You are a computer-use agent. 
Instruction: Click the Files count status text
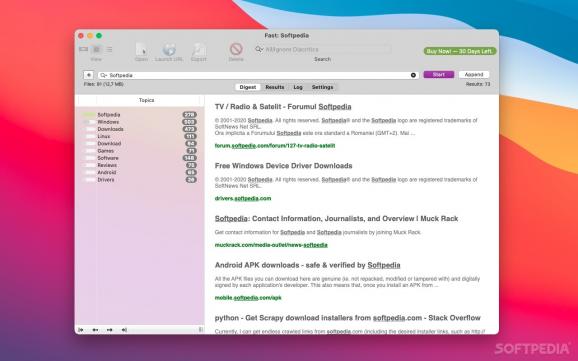point(104,84)
